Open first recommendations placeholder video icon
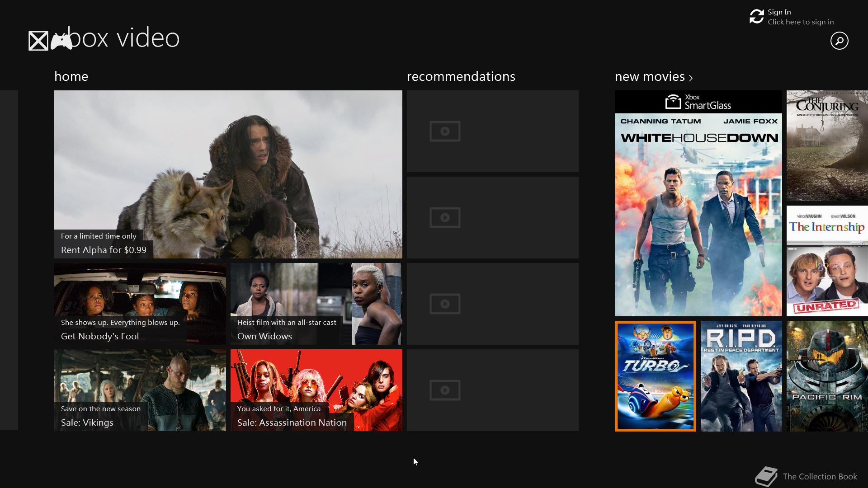Screen dimensions: 868x488 coord(445,131)
